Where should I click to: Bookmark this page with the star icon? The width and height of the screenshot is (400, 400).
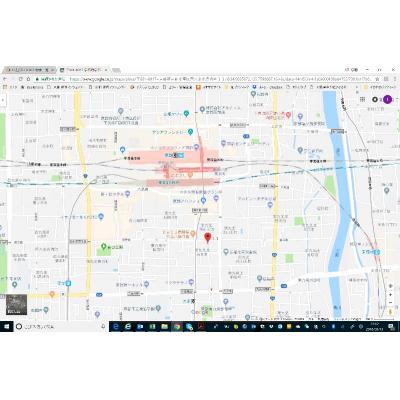[x=377, y=79]
